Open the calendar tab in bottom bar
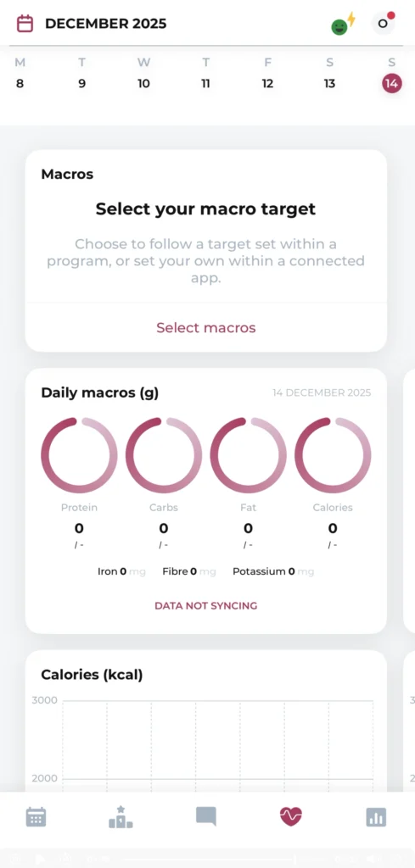This screenshot has width=415, height=868. pos(36,817)
